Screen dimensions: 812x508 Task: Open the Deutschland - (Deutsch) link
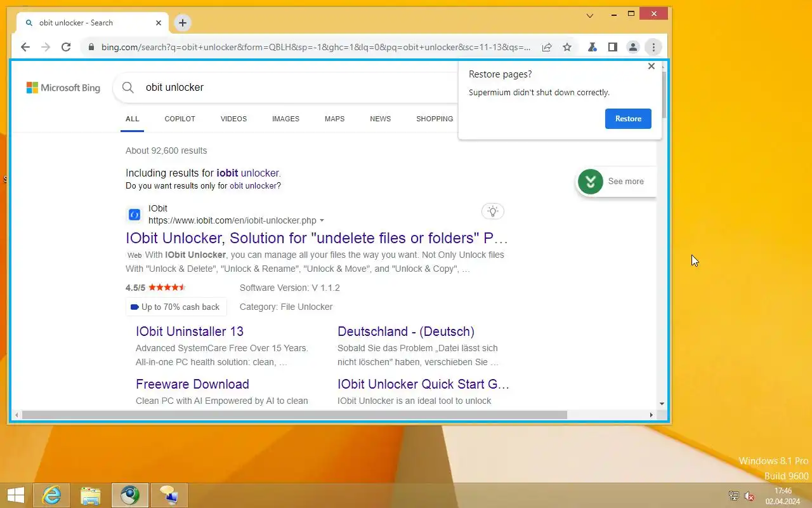[406, 331]
